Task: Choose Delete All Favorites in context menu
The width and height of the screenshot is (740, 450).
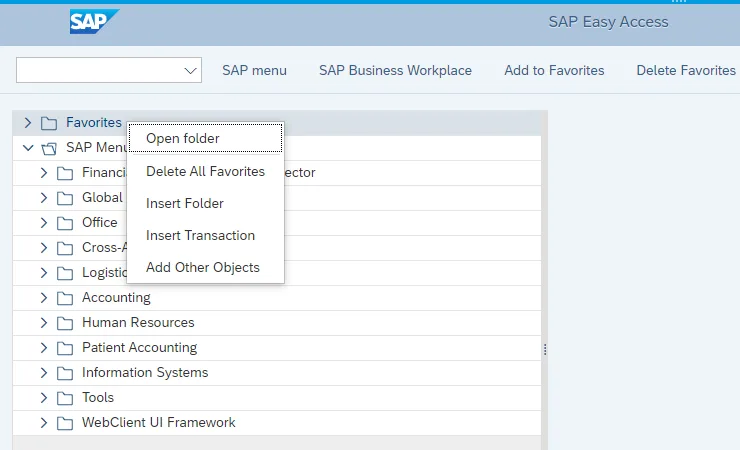Action: [206, 171]
